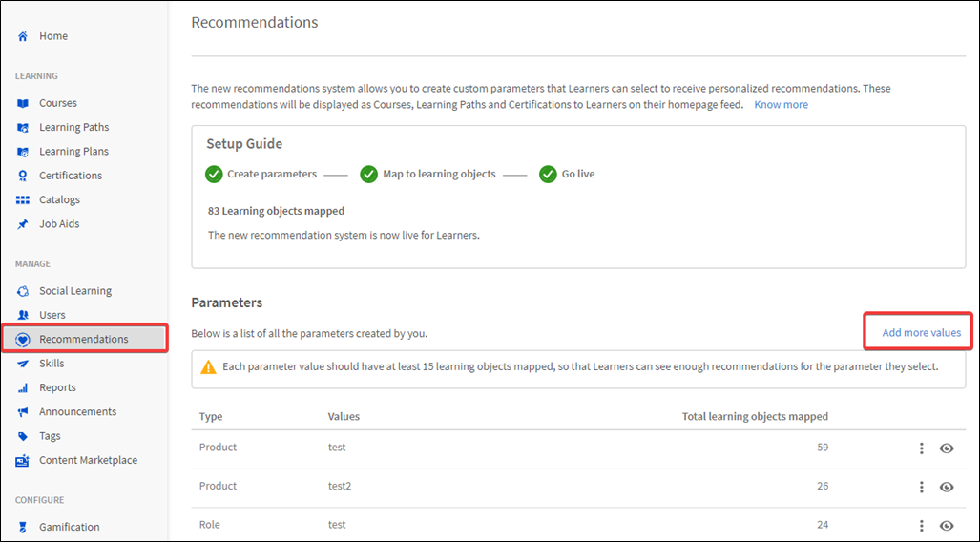Viewport: 980px width, 542px height.
Task: Click the Gamification shield icon
Action: (22, 527)
